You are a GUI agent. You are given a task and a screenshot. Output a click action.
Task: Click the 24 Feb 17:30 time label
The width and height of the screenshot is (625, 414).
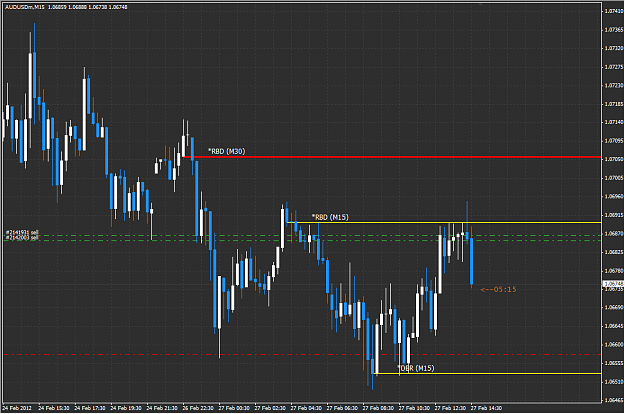click(x=90, y=408)
